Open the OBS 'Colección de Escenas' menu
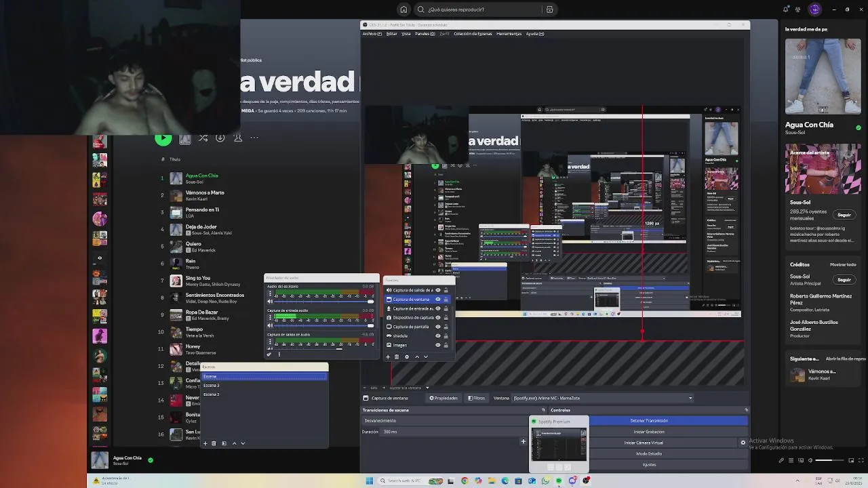868x488 pixels. click(x=473, y=34)
